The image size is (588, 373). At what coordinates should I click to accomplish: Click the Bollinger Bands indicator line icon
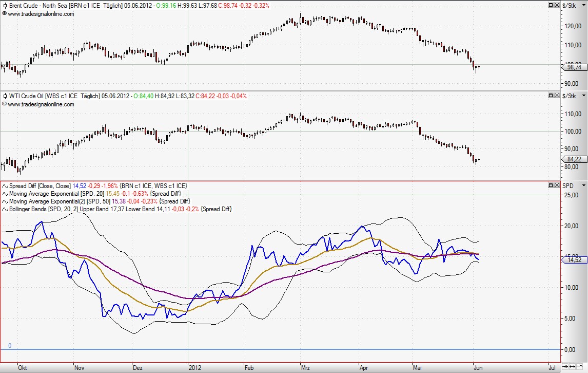pos(5,209)
